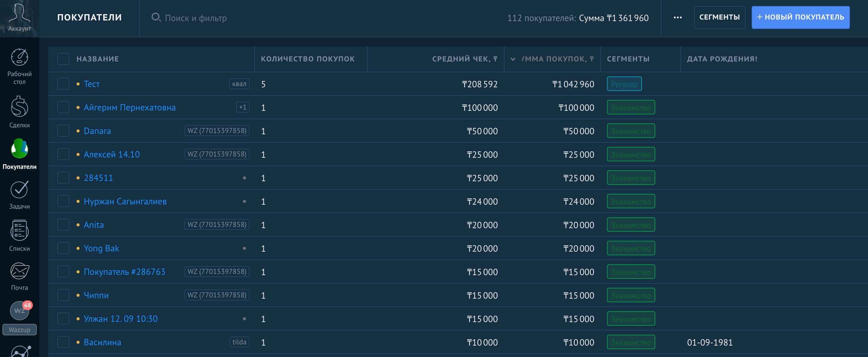Viewport: 868px width, 357px height.
Task: Toggle sort arrow on Сумма покупок column
Action: (513, 59)
